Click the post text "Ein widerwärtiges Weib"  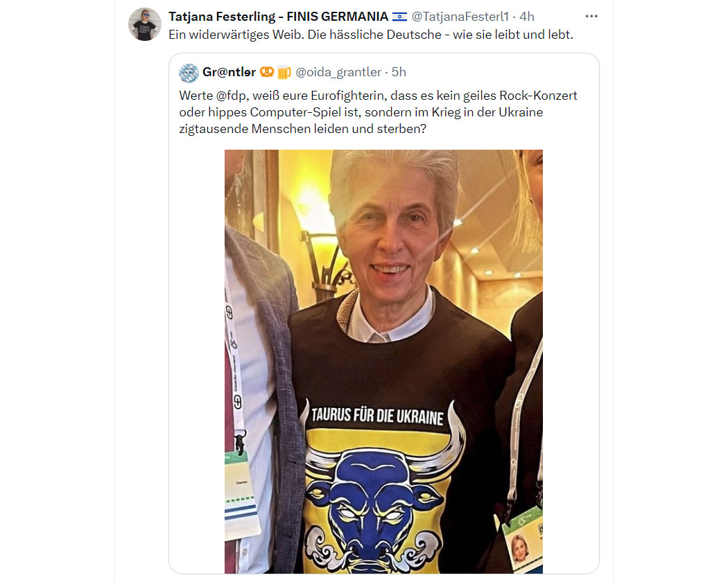236,35
